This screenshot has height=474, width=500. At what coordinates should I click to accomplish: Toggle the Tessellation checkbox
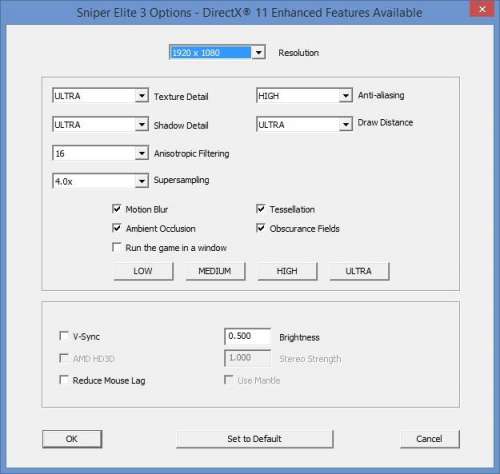point(261,209)
